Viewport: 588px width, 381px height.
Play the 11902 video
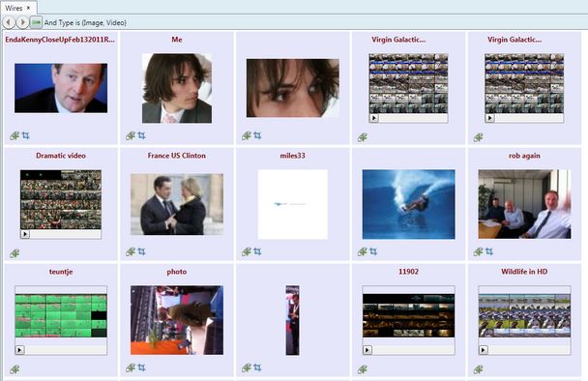(x=367, y=350)
